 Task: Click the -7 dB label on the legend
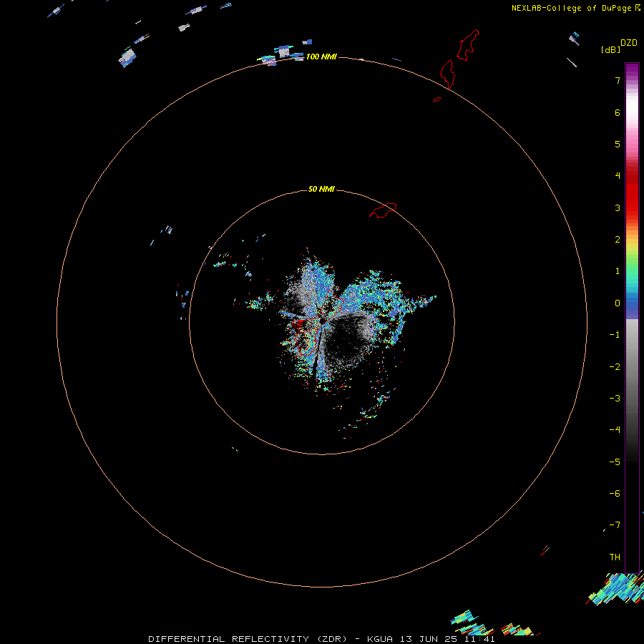615,525
